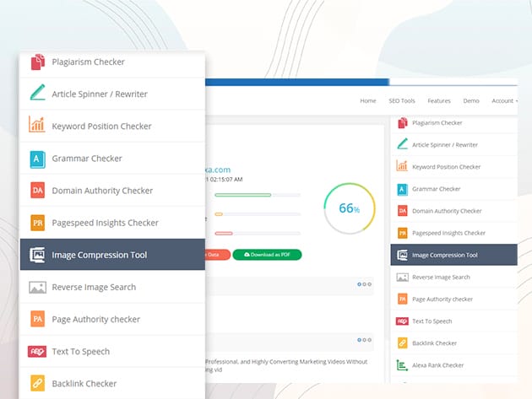Click the 66% circular score gauge
Screen dimensions: 532x399
(x=350, y=208)
